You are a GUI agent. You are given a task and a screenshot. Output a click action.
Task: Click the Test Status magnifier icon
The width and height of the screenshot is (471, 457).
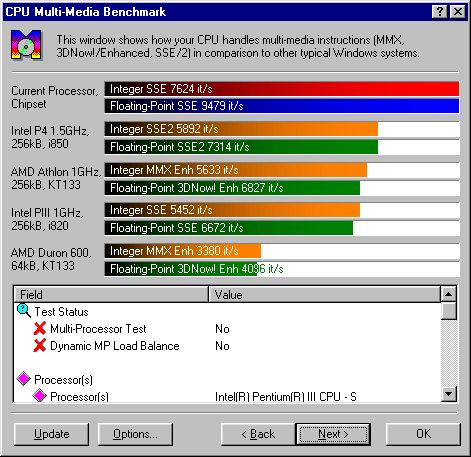[x=23, y=311]
